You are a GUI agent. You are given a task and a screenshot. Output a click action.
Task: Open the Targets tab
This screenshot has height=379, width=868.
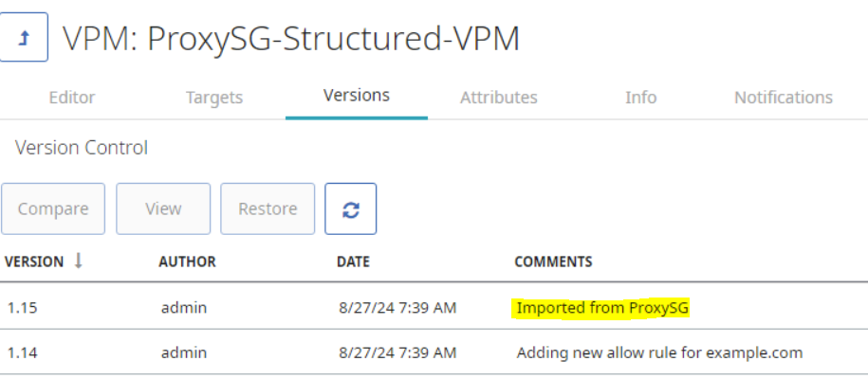214,98
